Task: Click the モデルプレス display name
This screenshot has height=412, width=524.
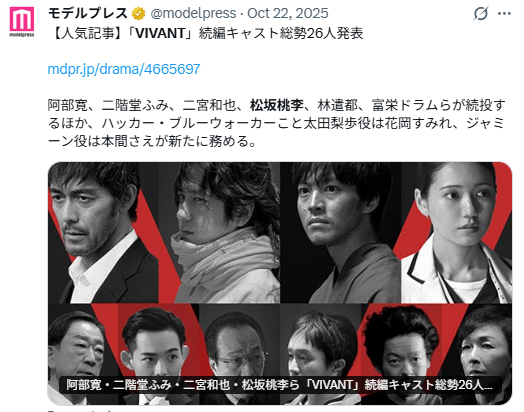Action: click(88, 14)
